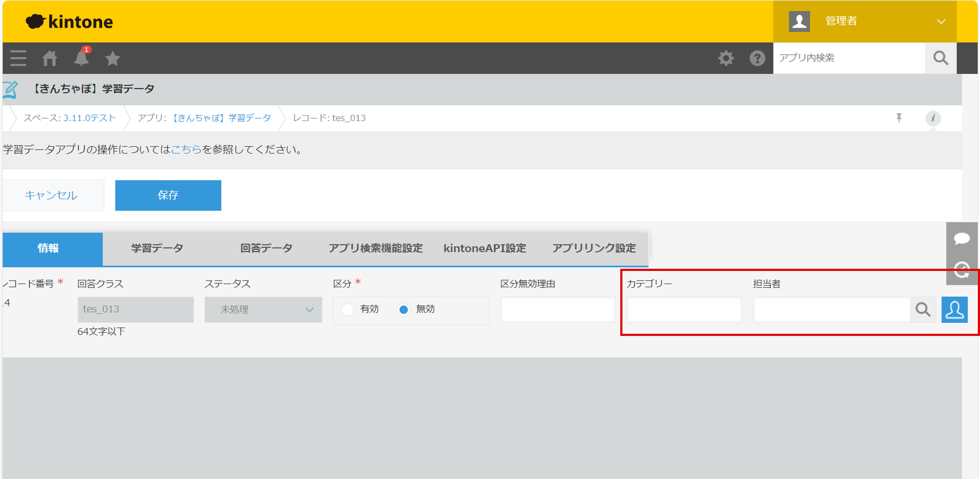
Task: Open the settings gear icon
Action: click(x=726, y=58)
